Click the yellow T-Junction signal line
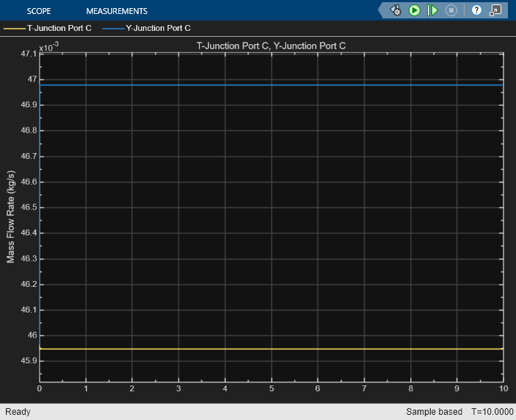The width and height of the screenshot is (516, 420). coord(270,349)
